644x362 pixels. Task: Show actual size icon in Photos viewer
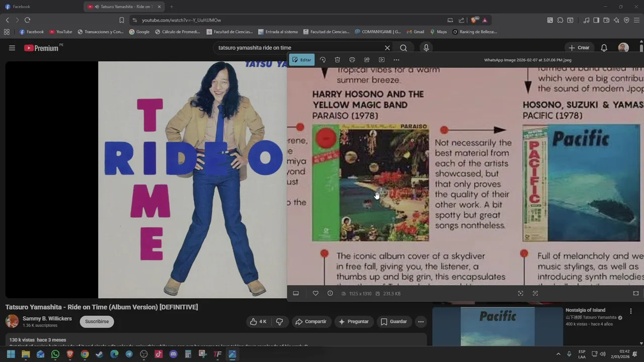click(535, 294)
